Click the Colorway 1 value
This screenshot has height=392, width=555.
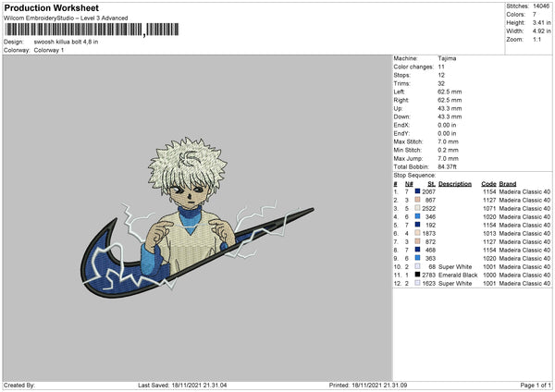[x=49, y=50]
